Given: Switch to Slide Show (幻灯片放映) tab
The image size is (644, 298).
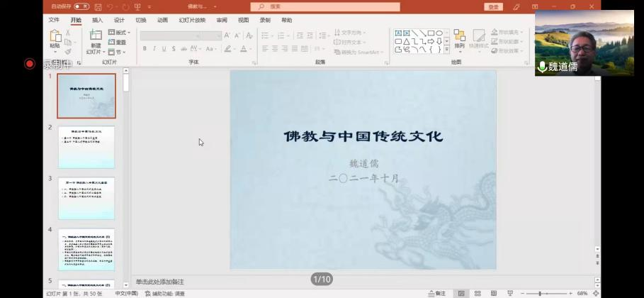Looking at the screenshot, I should click(192, 21).
